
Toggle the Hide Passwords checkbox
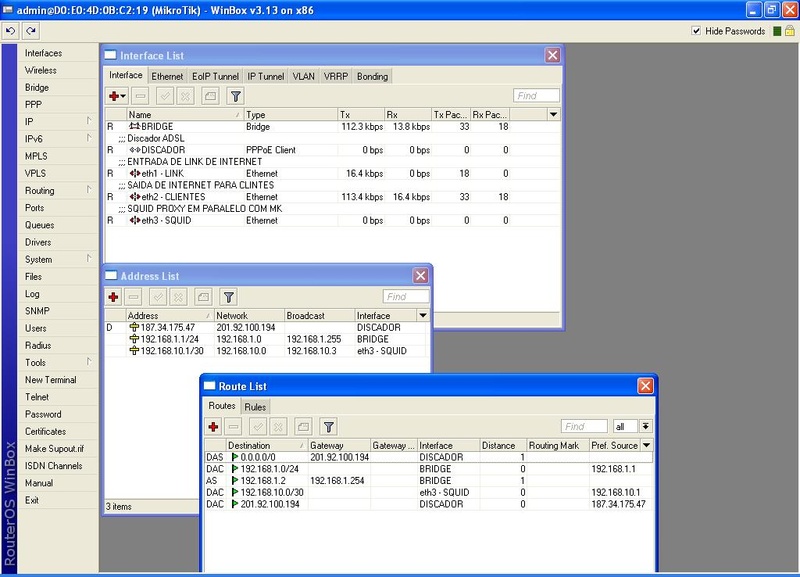[696, 31]
